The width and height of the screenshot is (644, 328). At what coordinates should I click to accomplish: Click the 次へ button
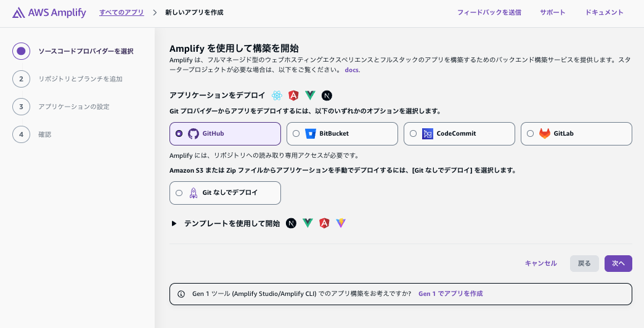(x=618, y=263)
